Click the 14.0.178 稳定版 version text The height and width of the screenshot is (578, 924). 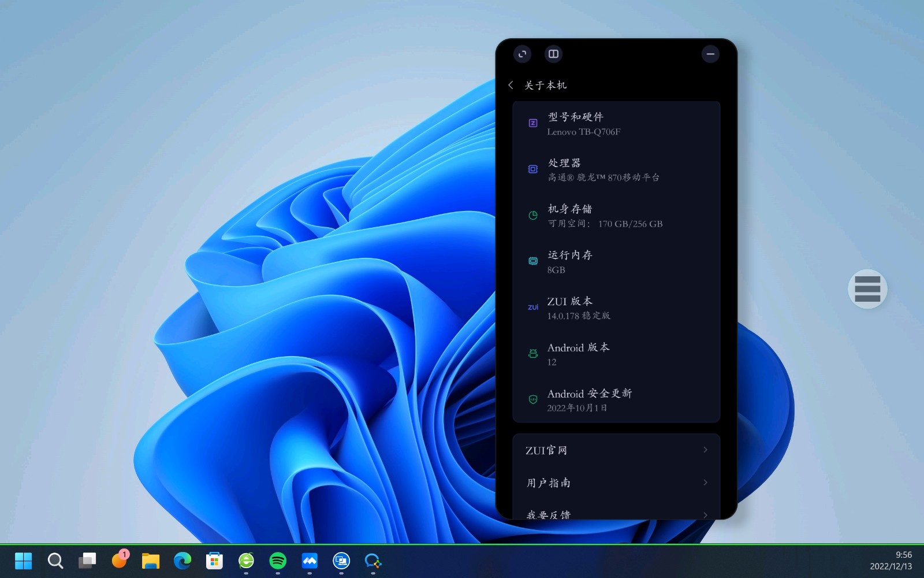[x=579, y=316]
